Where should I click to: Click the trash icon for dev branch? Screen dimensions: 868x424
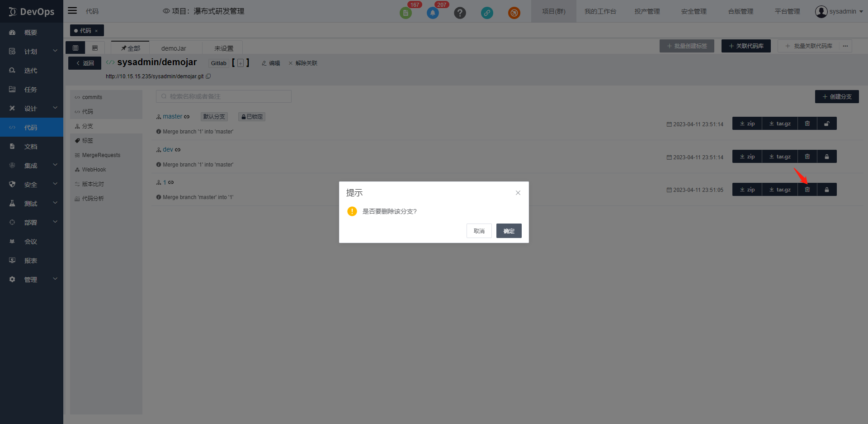pyautogui.click(x=807, y=157)
